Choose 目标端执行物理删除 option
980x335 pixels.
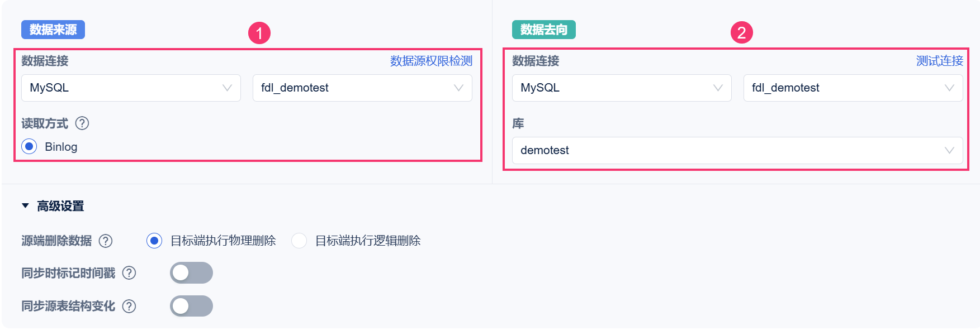tap(154, 241)
